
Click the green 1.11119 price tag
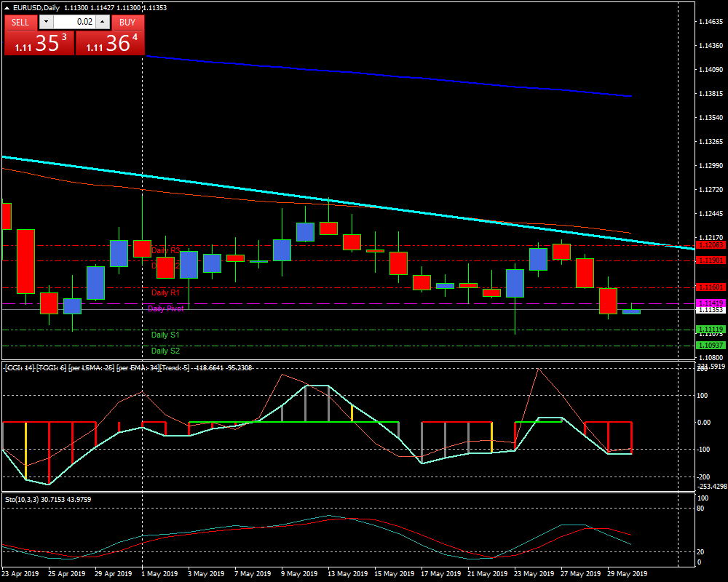pyautogui.click(x=710, y=330)
